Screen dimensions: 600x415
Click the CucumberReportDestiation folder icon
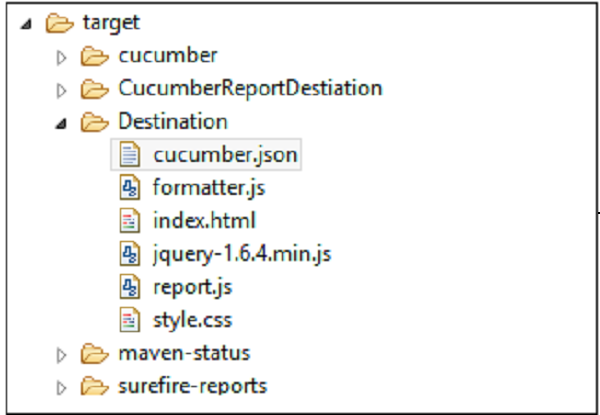click(x=94, y=89)
